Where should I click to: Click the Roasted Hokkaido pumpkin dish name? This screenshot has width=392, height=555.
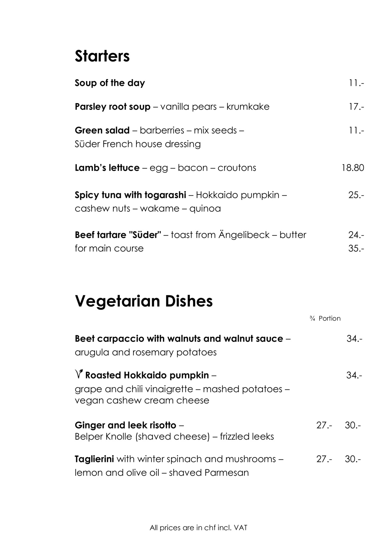[x=147, y=375]
